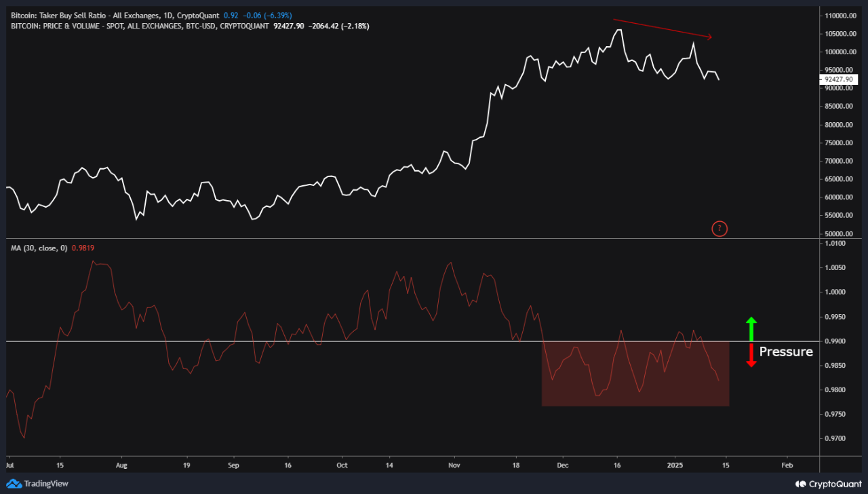The image size is (868, 494).
Task: Click the red circled question mark marker
Action: [x=719, y=229]
